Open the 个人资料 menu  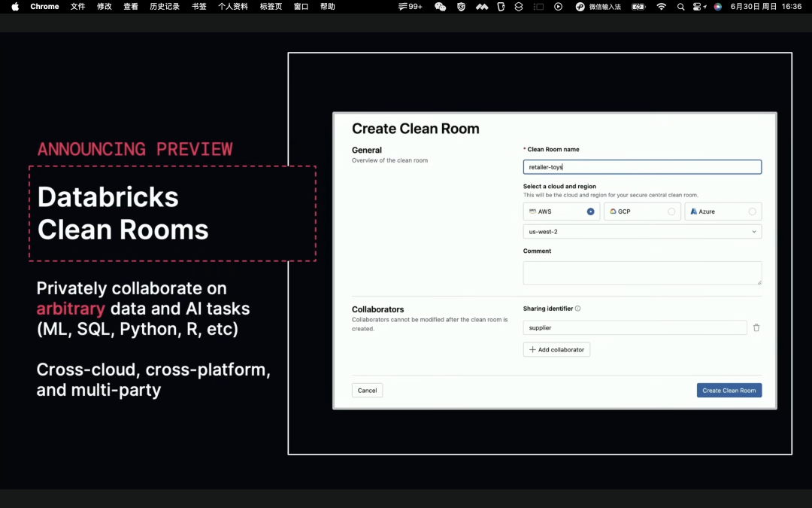[232, 7]
